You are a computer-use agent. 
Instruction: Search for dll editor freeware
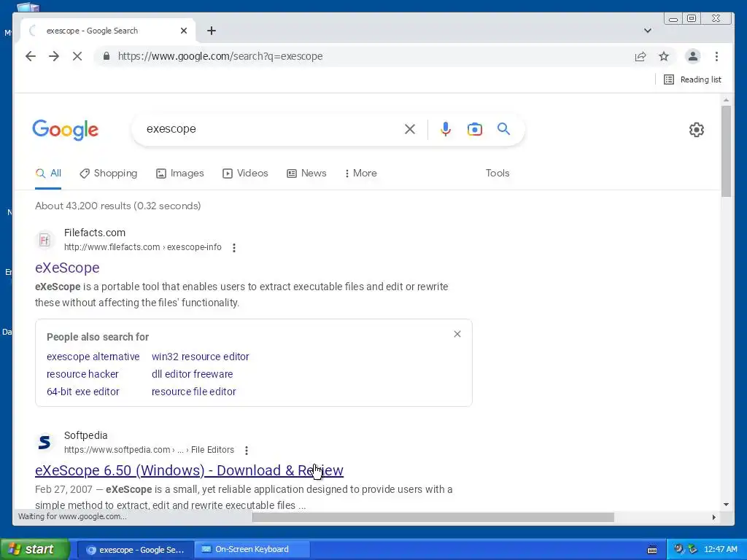tap(192, 374)
